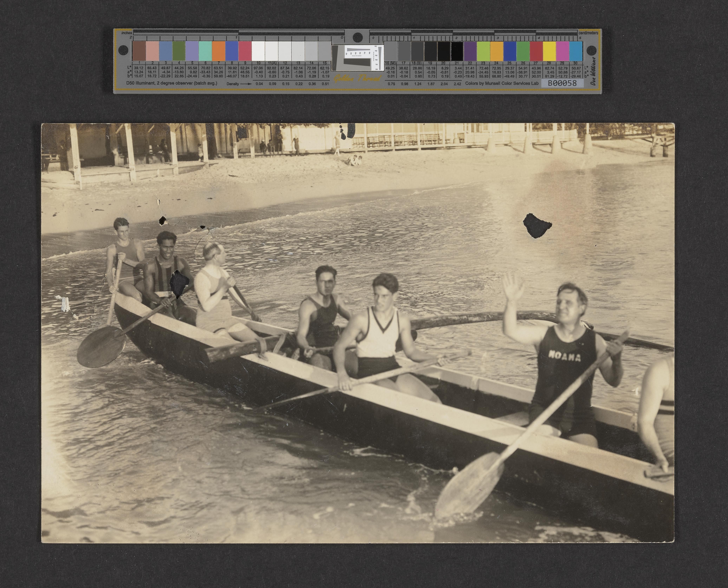Image resolution: width=728 pixels, height=588 pixels.
Task: Click the B00058 serial label
Action: tap(562, 83)
